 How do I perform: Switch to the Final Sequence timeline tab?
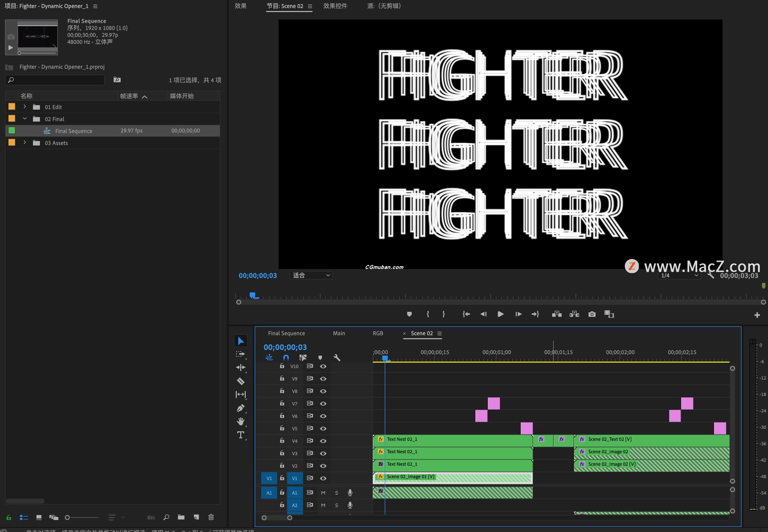(286, 333)
